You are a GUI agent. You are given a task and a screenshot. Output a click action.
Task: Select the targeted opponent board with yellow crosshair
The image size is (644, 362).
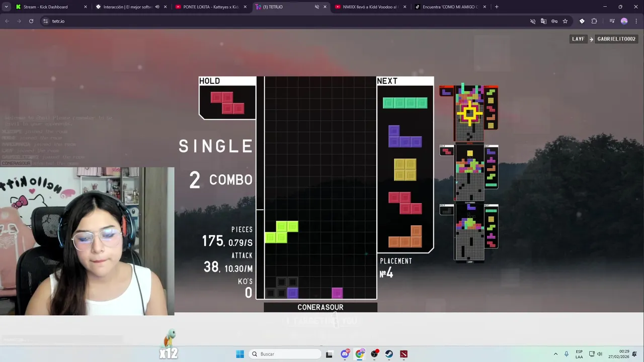click(469, 114)
